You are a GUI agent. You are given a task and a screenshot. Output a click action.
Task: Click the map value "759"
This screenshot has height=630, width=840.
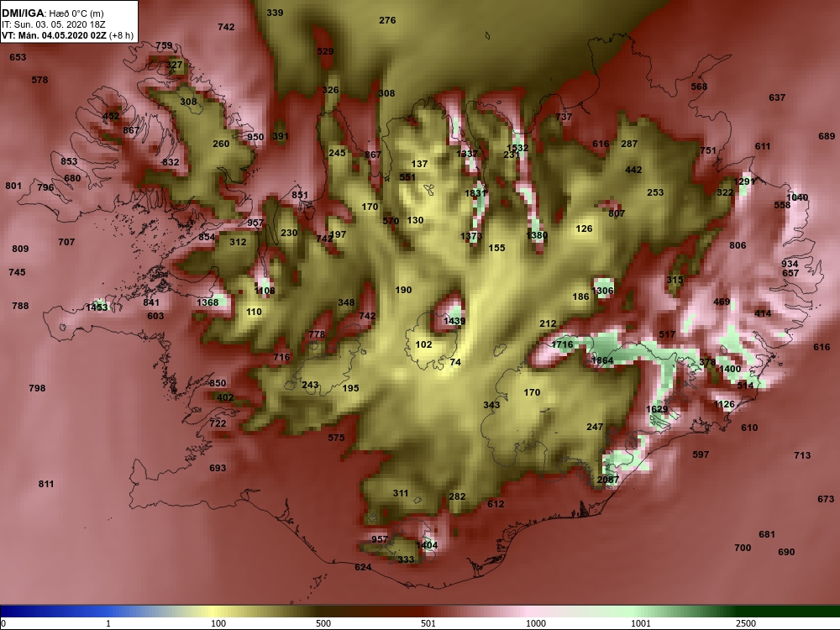(x=165, y=46)
